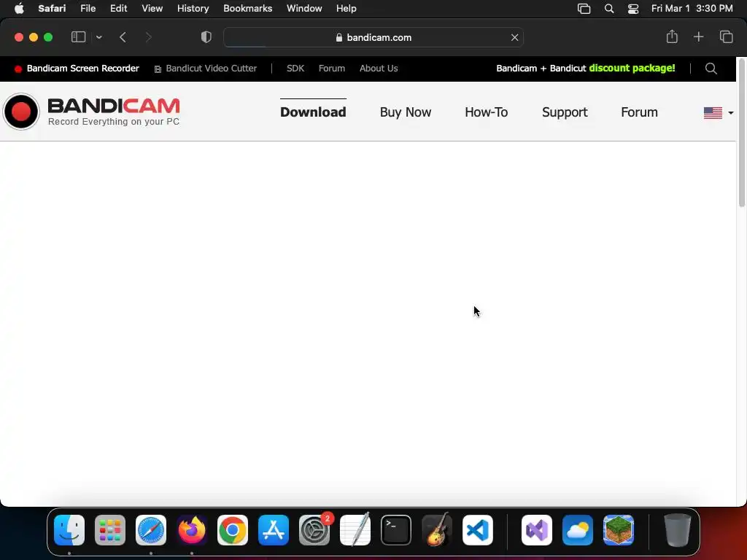The width and height of the screenshot is (747, 560).
Task: Click the Safari privacy shield icon
Action: (206, 37)
